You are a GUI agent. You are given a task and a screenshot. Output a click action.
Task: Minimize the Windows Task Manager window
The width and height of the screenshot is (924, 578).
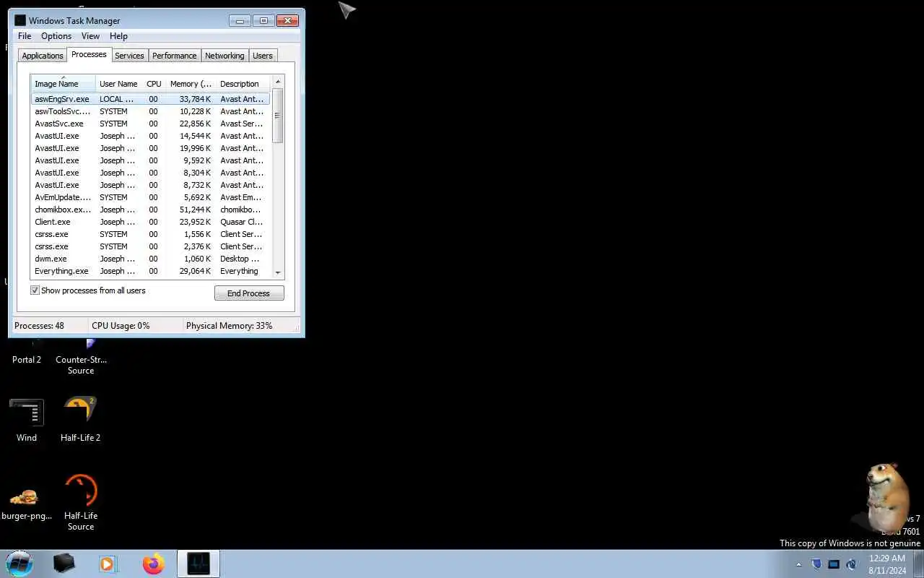click(240, 20)
